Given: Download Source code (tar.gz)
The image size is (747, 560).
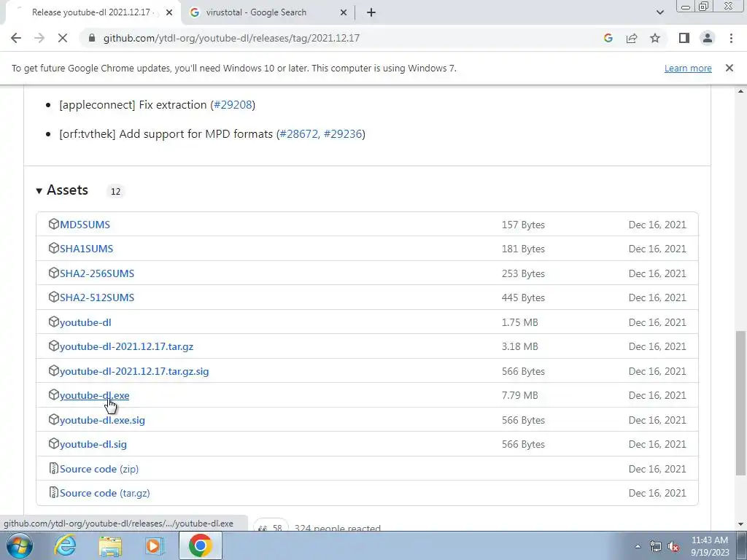Looking at the screenshot, I should pyautogui.click(x=105, y=494).
